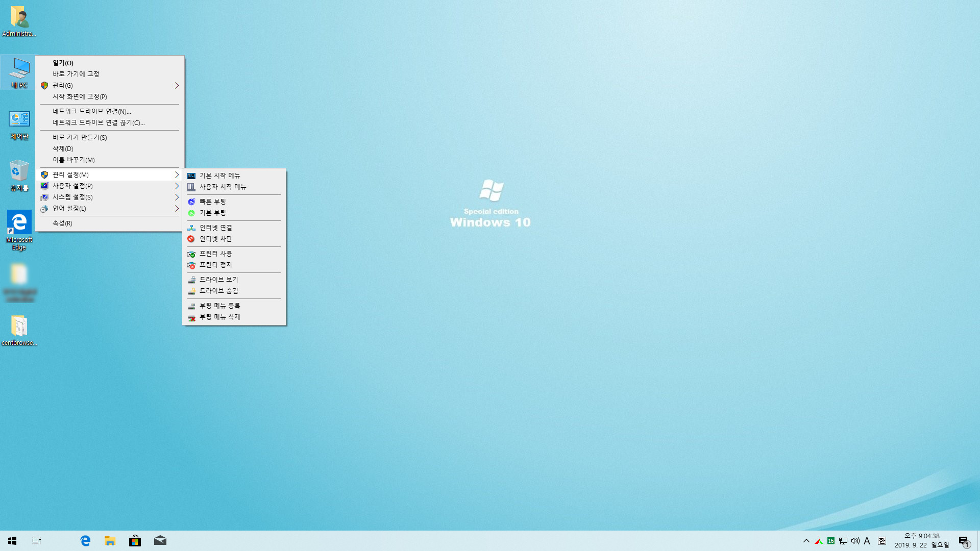
Task: Choose 인터넷 연결 submenu item
Action: coord(234,228)
